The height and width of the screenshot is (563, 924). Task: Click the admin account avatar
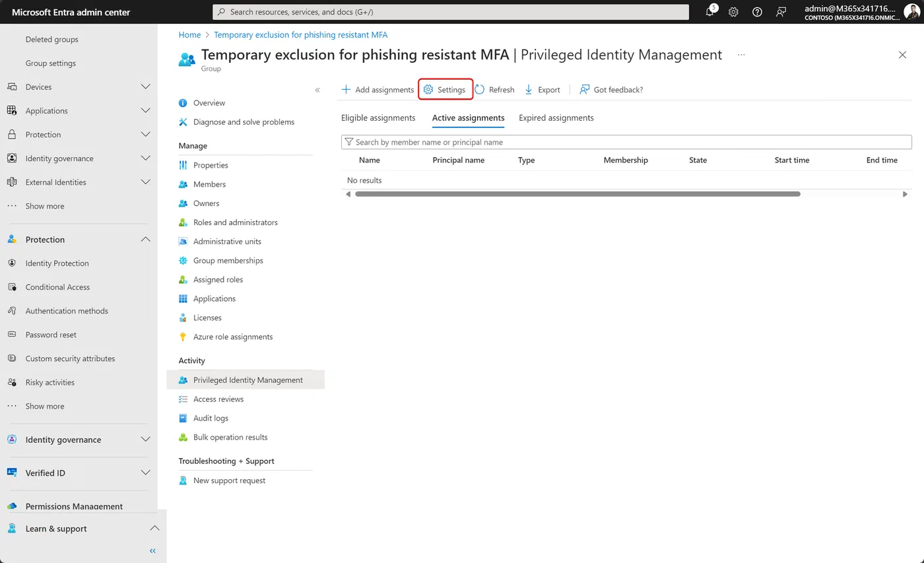coord(911,11)
